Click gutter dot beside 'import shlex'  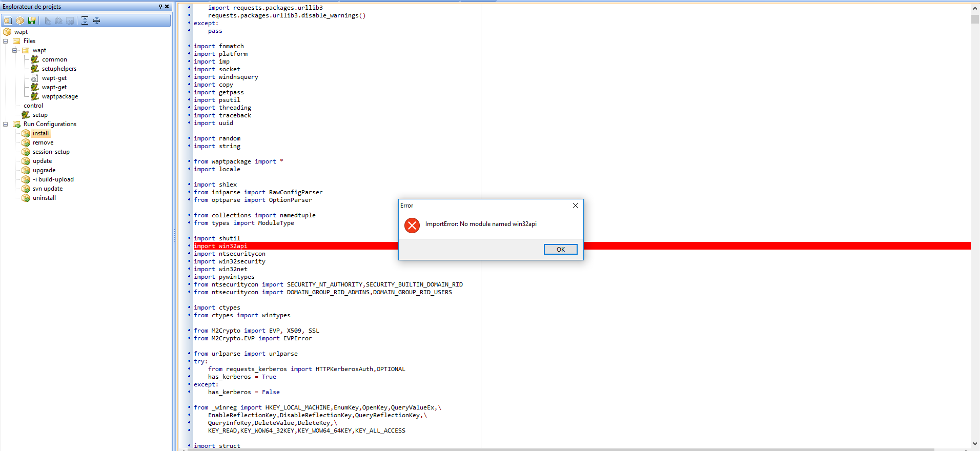(x=189, y=184)
